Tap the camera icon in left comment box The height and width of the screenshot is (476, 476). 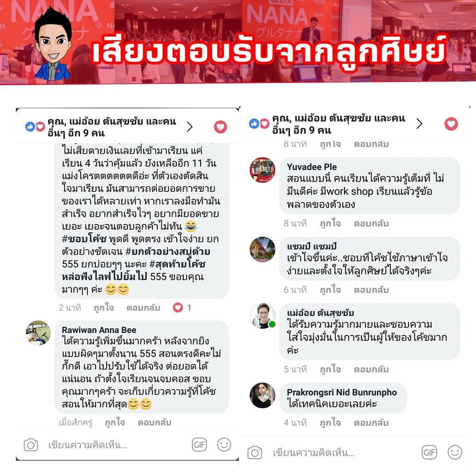[x=31, y=445]
